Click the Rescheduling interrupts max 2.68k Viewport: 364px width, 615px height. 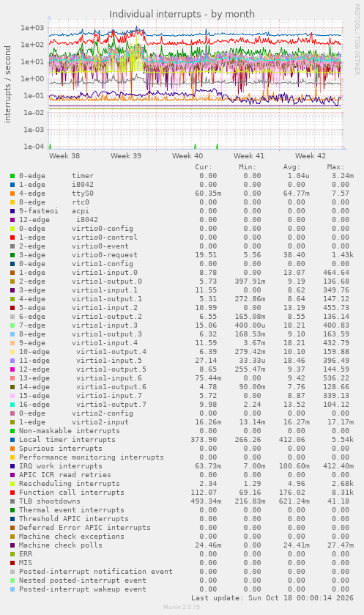pyautogui.click(x=343, y=484)
